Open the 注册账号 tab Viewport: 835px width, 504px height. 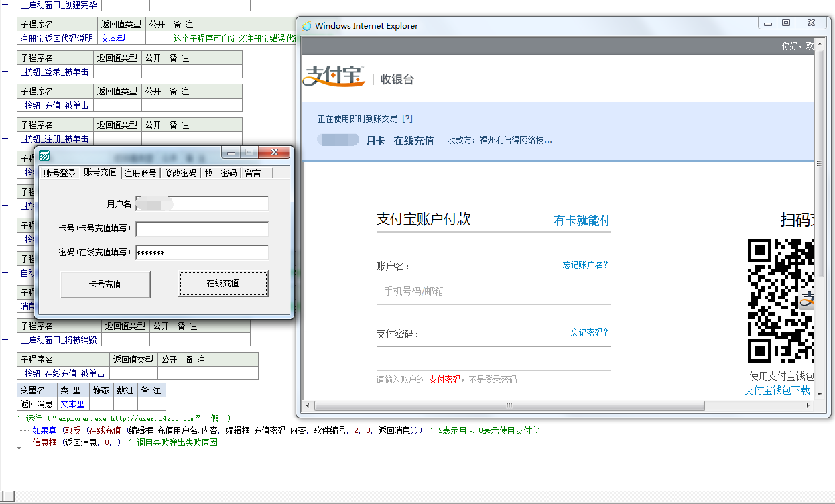click(140, 173)
